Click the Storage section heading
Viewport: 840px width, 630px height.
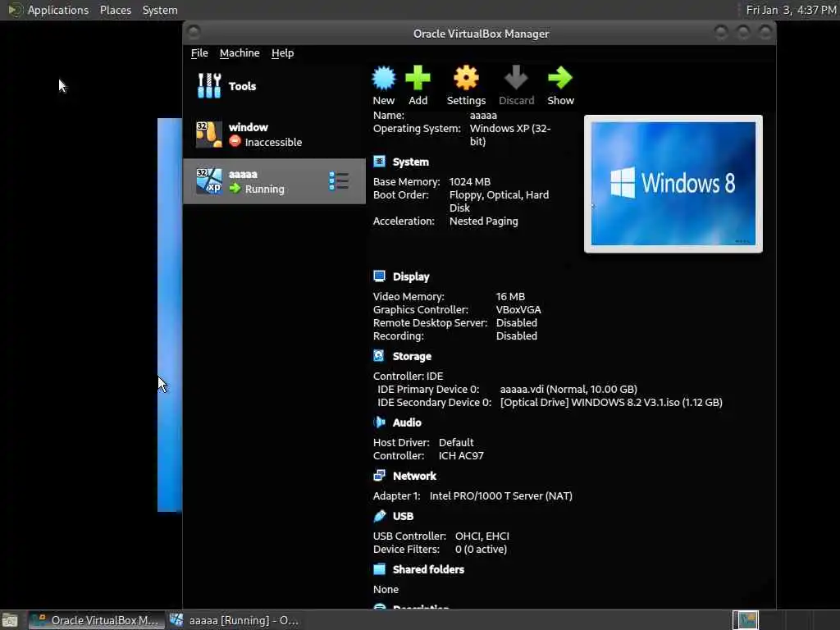[412, 356]
